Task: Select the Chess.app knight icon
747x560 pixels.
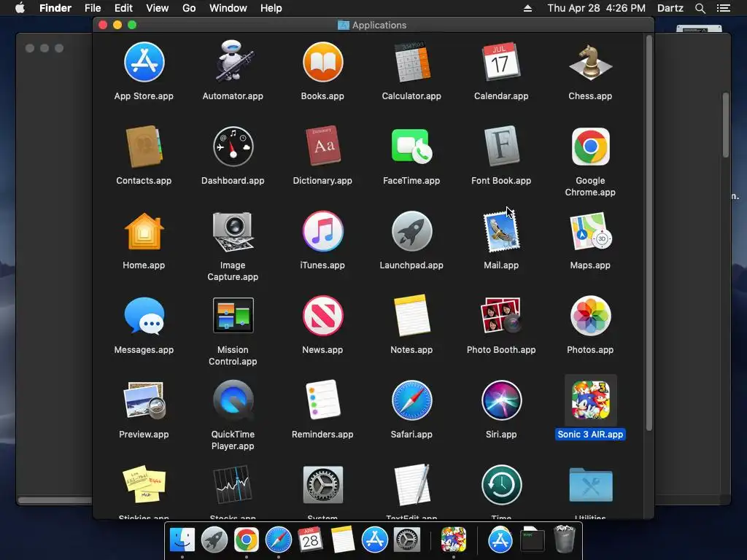Action: 590,63
